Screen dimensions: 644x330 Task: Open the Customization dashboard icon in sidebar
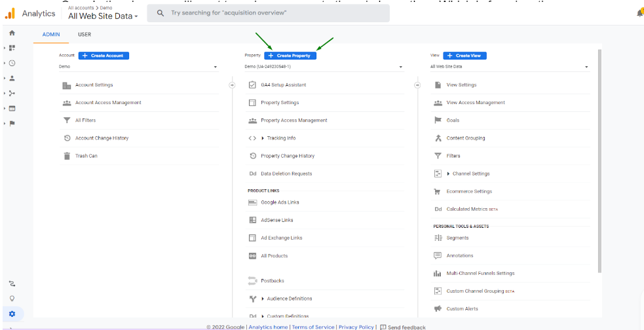point(12,48)
